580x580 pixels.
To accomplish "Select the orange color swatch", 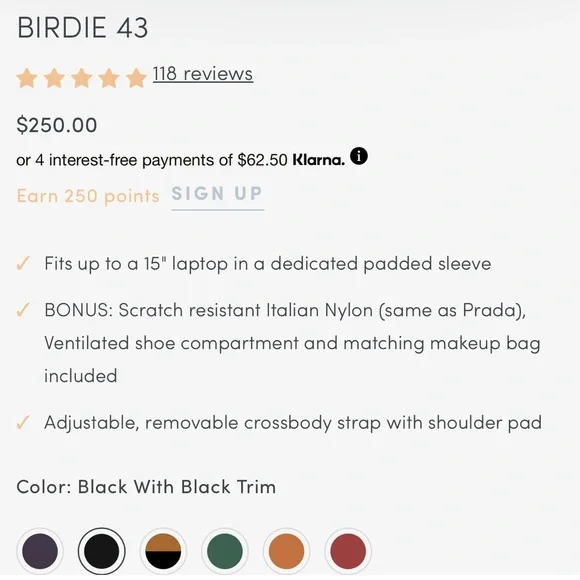I will tap(286, 551).
